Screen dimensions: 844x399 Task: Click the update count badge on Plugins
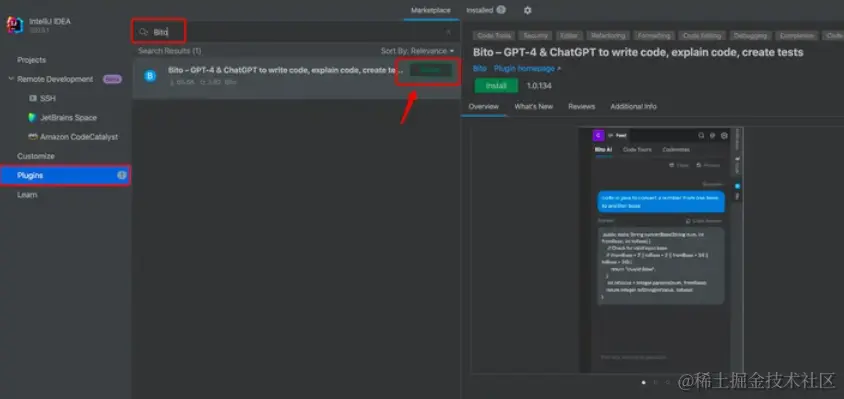[x=122, y=175]
